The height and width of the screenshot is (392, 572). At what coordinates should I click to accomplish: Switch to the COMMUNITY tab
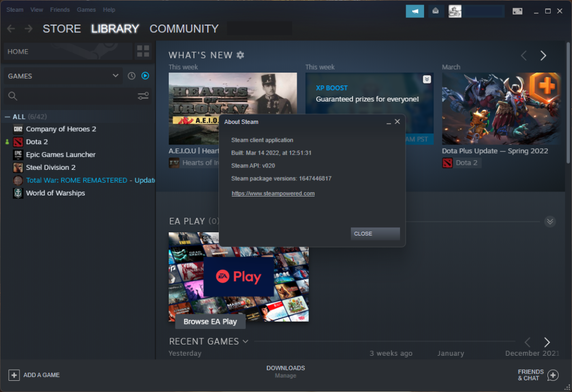pyautogui.click(x=184, y=29)
